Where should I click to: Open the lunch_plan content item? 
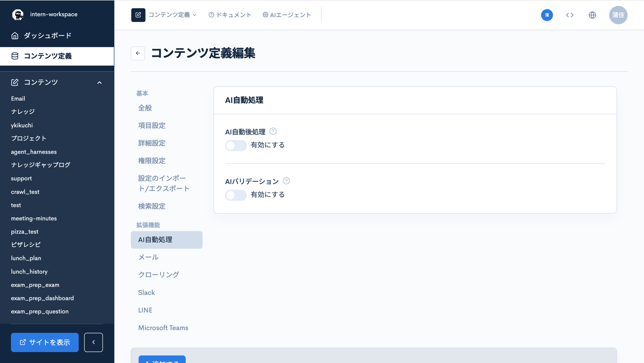coord(26,258)
